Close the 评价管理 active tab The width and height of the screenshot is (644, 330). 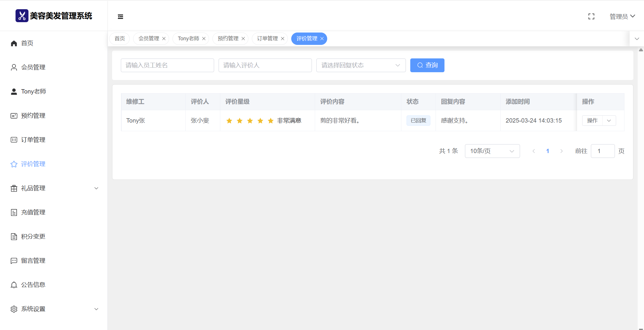click(322, 39)
